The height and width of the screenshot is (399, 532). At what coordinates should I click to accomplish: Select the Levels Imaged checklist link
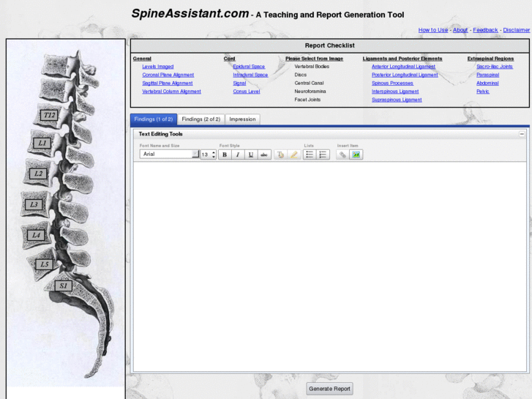[x=158, y=67]
